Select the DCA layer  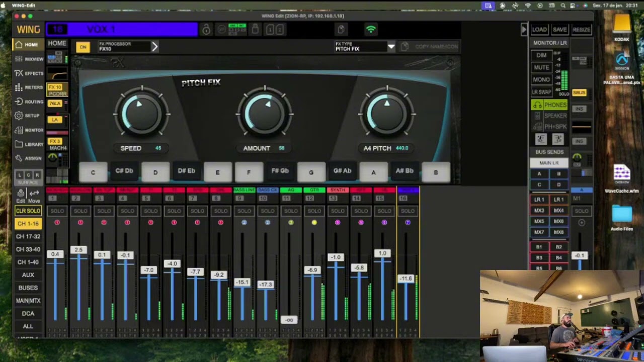(x=28, y=314)
